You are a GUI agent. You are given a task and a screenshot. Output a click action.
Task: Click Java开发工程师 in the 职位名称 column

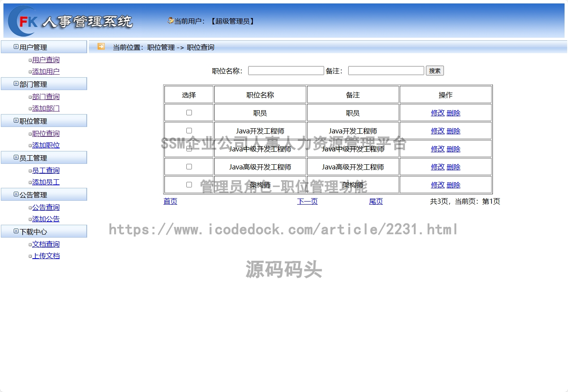pos(260,131)
